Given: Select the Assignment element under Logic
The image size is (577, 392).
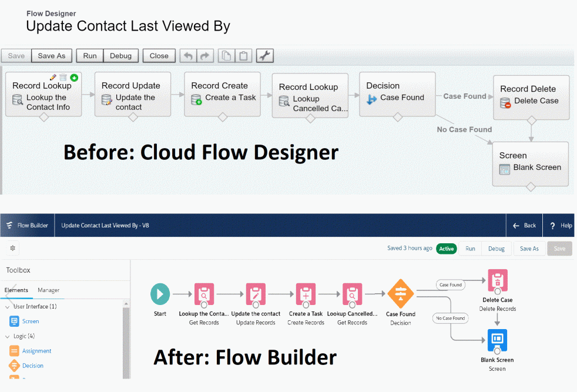Looking at the screenshot, I should pos(36,350).
